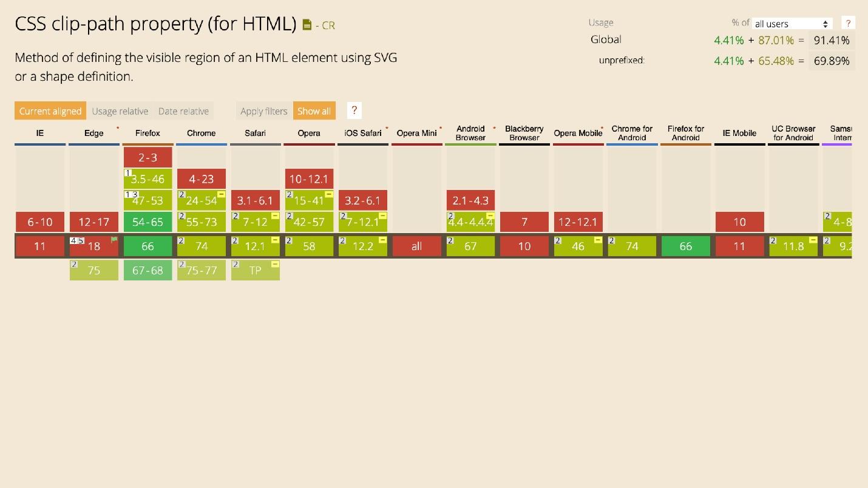Select the Edge 12-17 version cell
Screen dimensions: 868x488
coord(94,222)
